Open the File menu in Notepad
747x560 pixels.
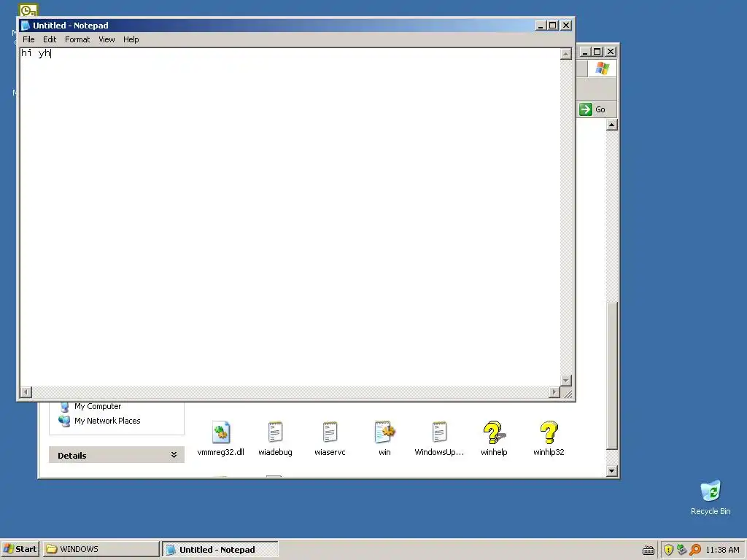point(28,39)
